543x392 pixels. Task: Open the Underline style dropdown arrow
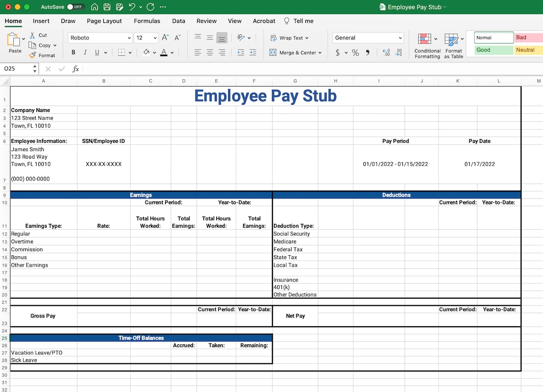(x=105, y=53)
